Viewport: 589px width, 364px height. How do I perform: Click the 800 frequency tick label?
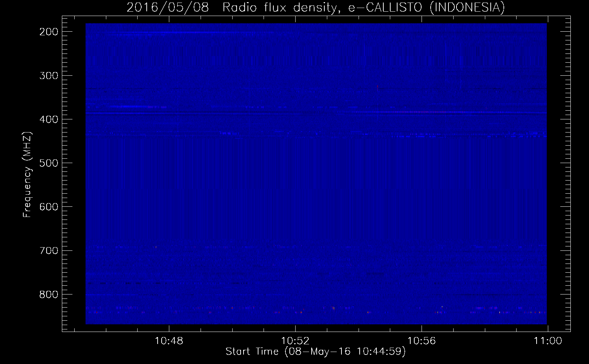pos(48,294)
